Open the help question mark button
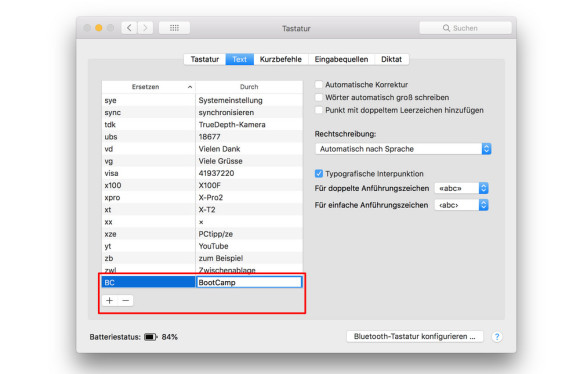Image resolution: width=580 pixels, height=374 pixels. pyautogui.click(x=497, y=337)
